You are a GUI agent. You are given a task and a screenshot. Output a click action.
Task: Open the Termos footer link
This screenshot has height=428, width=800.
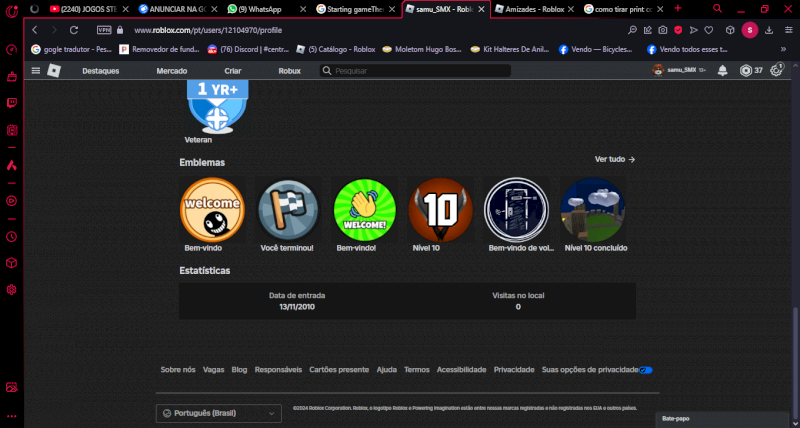pos(417,370)
